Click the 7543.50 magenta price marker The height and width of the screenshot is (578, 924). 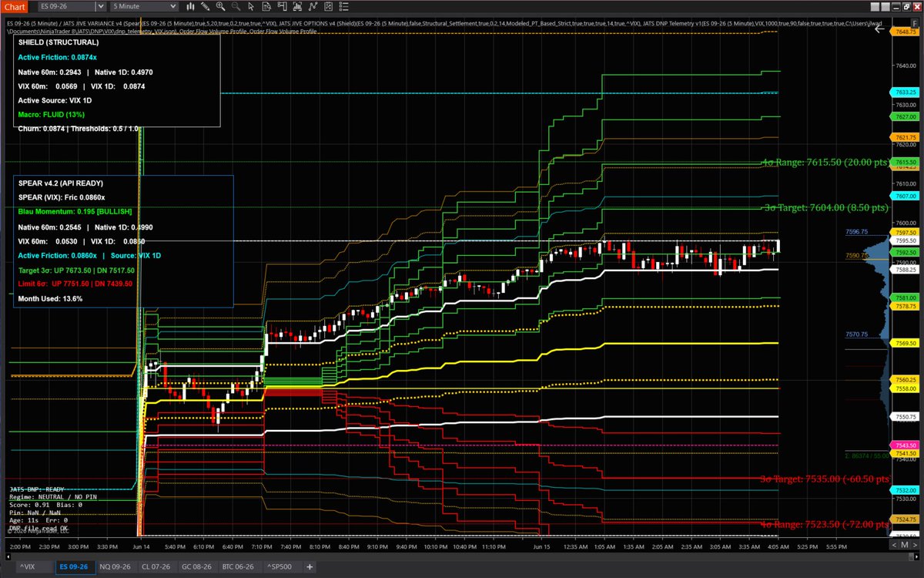tap(905, 445)
